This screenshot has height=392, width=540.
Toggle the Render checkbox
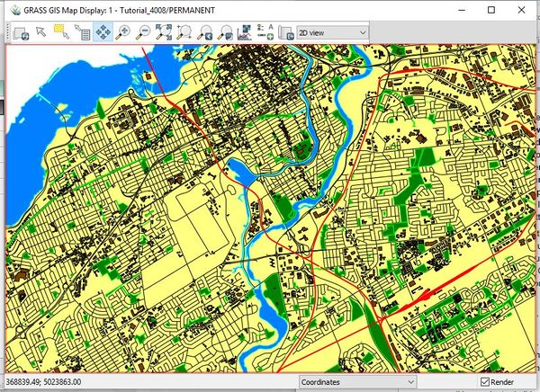485,382
